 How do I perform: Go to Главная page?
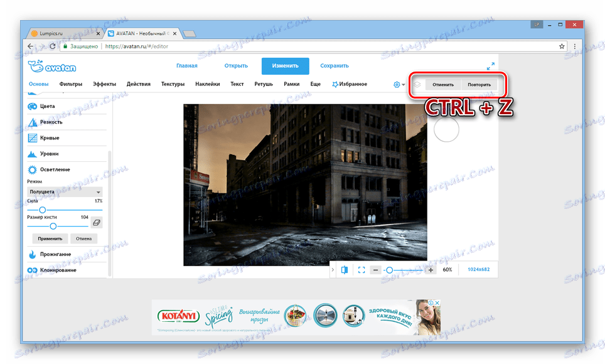pos(187,66)
